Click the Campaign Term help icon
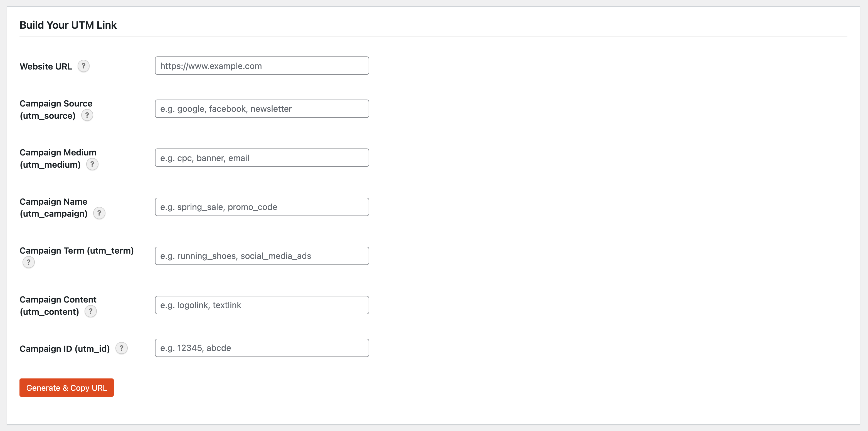This screenshot has width=868, height=431. 29,262
